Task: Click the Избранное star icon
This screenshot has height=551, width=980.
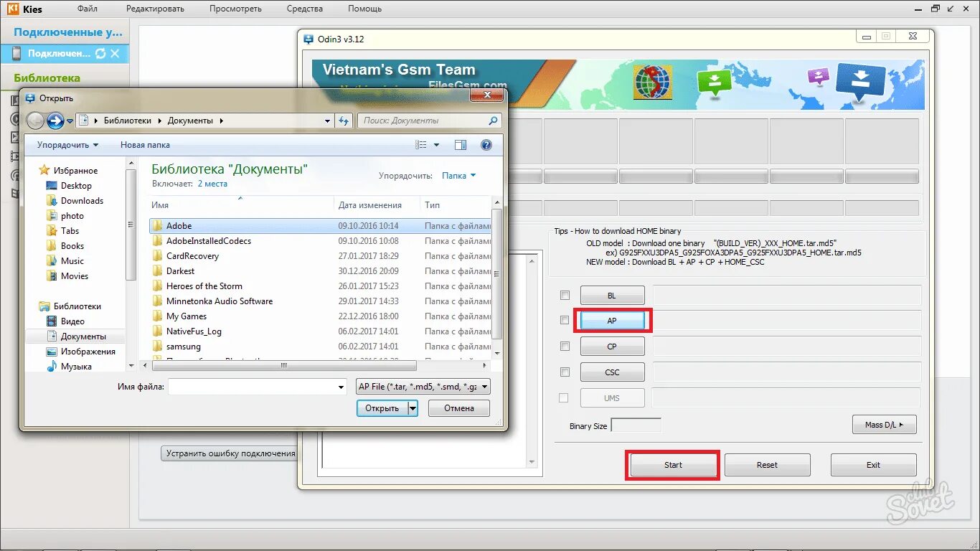Action: (x=44, y=171)
